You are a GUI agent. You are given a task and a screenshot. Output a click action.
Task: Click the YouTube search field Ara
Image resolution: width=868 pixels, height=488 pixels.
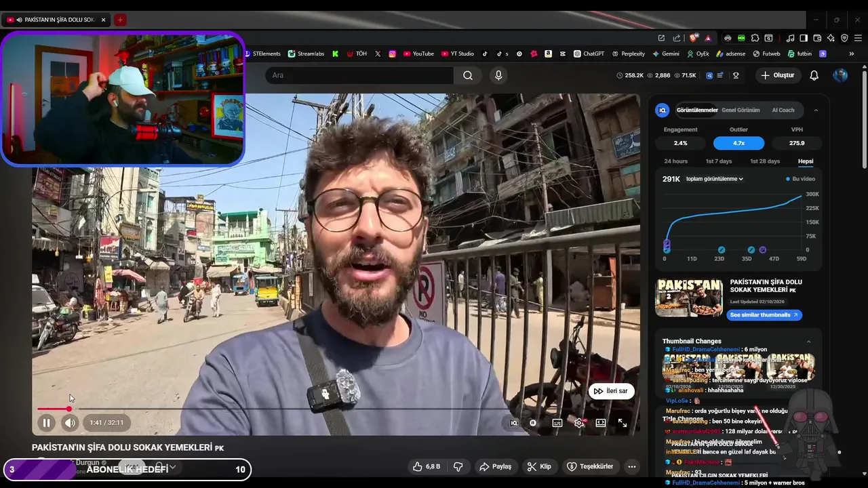pos(359,75)
